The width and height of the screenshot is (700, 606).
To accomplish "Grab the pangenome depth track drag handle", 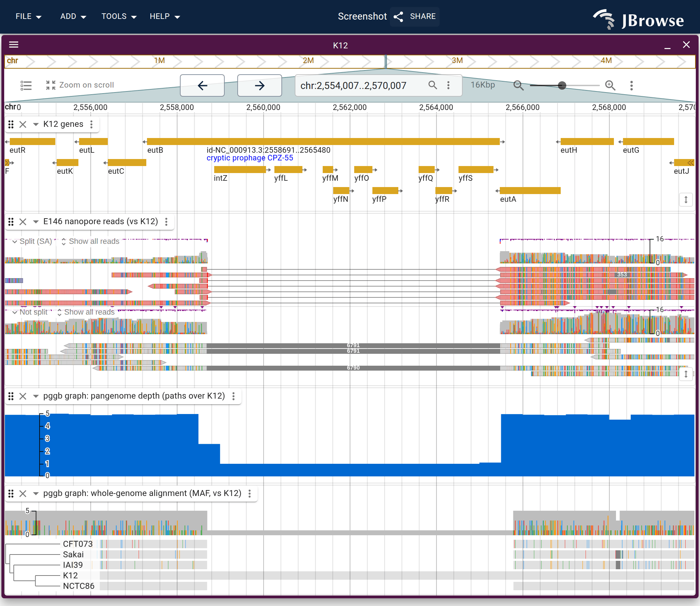I will pyautogui.click(x=11, y=396).
